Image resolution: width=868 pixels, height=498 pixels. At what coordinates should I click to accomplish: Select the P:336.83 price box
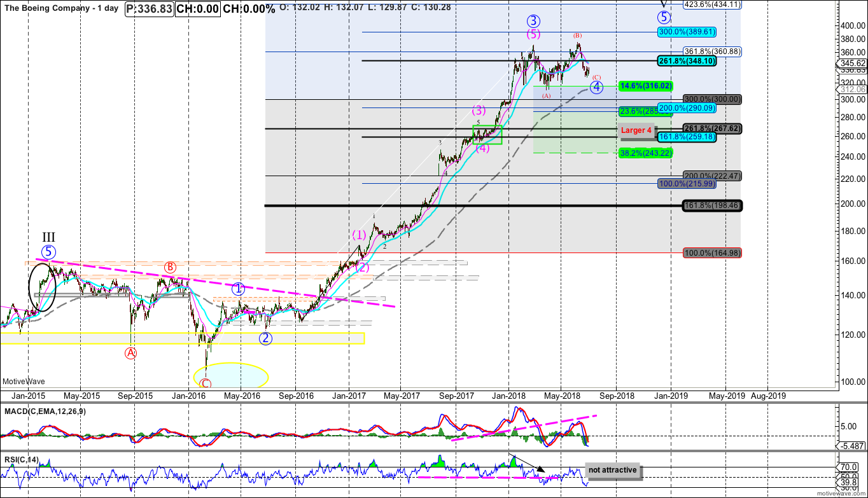(x=150, y=9)
